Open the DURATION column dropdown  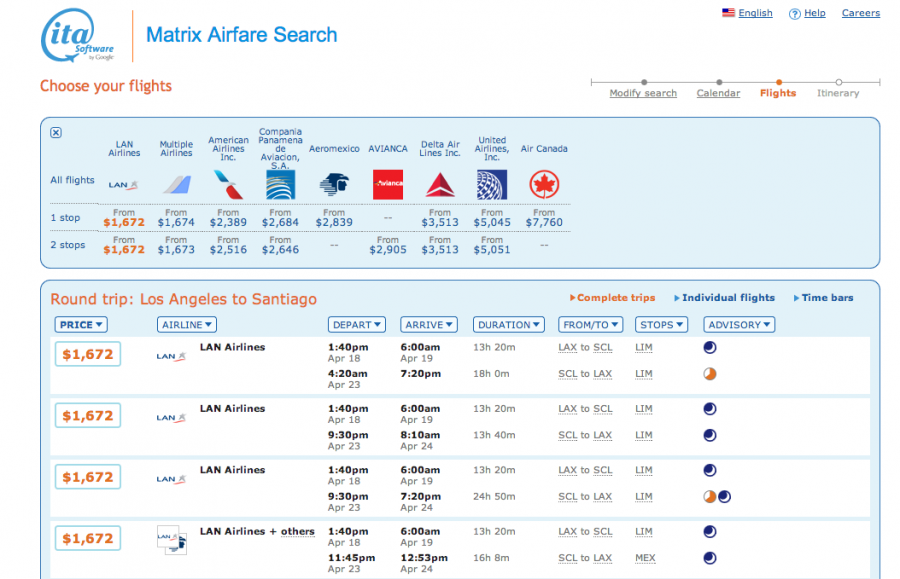(508, 324)
